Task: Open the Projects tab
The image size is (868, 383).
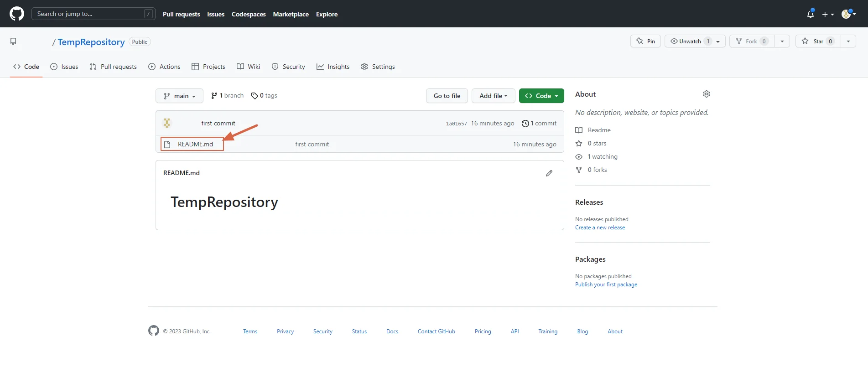Action: pos(208,67)
